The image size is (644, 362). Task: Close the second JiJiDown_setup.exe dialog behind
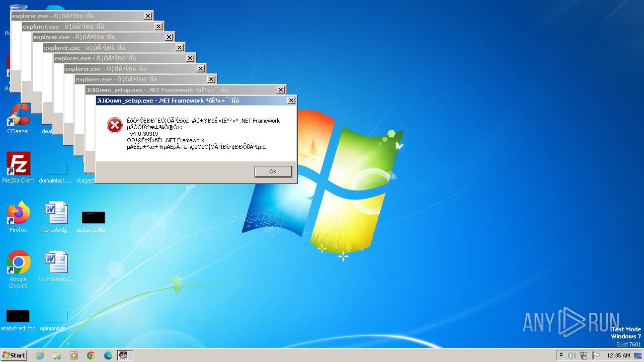280,90
